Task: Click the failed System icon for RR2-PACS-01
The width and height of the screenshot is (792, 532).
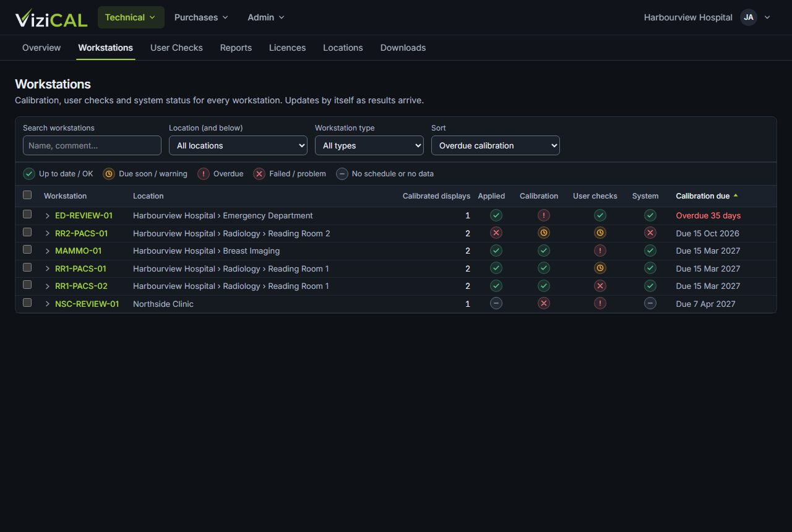Action: click(x=650, y=233)
